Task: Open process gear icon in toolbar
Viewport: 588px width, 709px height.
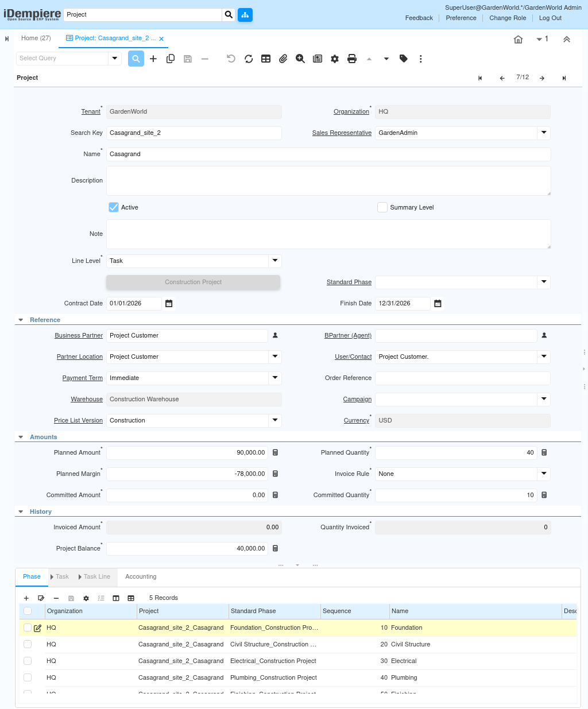Action: (x=335, y=59)
